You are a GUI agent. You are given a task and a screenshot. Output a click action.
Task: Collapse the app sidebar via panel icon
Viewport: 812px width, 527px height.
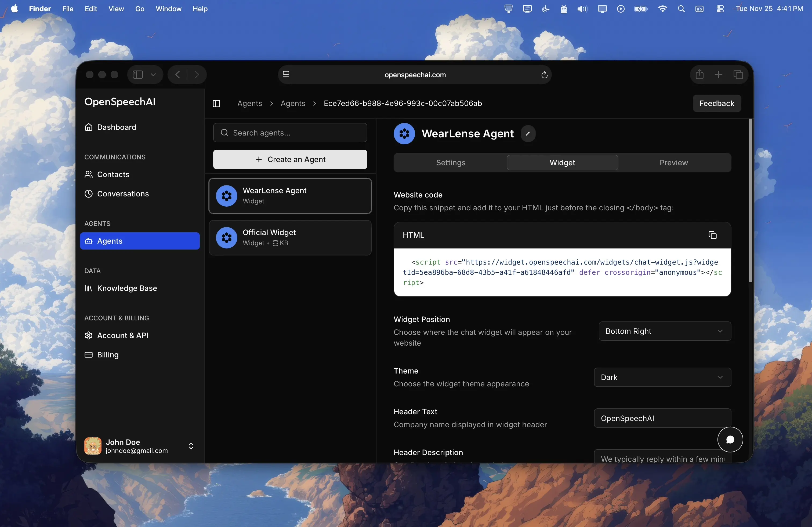coord(216,103)
